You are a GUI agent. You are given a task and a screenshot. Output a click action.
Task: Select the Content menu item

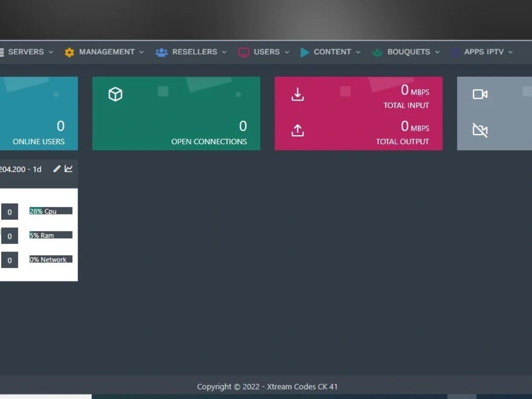click(332, 52)
